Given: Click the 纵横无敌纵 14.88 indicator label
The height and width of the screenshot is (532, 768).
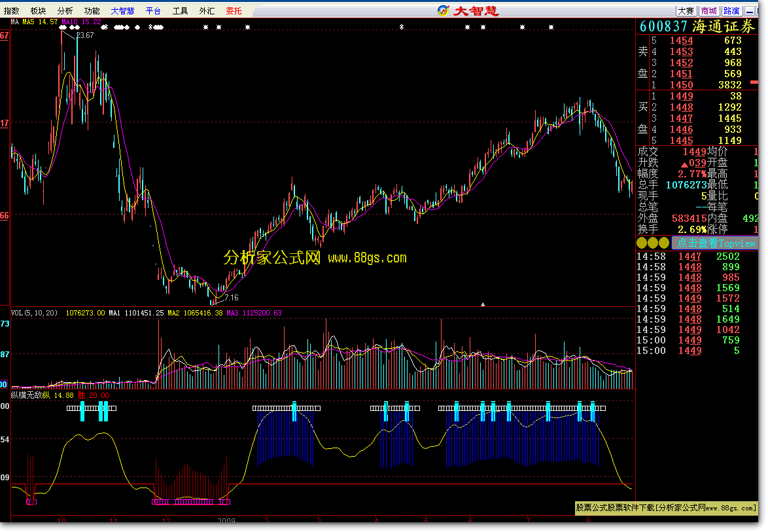Looking at the screenshot, I should point(42,395).
